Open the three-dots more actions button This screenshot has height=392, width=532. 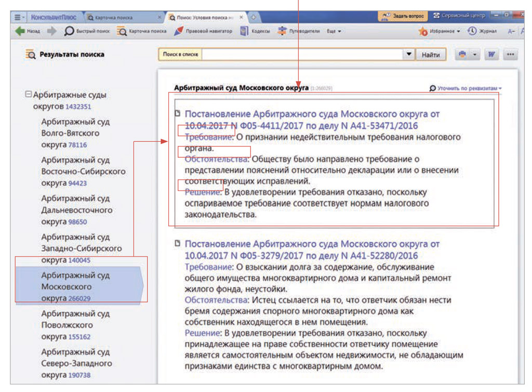click(510, 54)
